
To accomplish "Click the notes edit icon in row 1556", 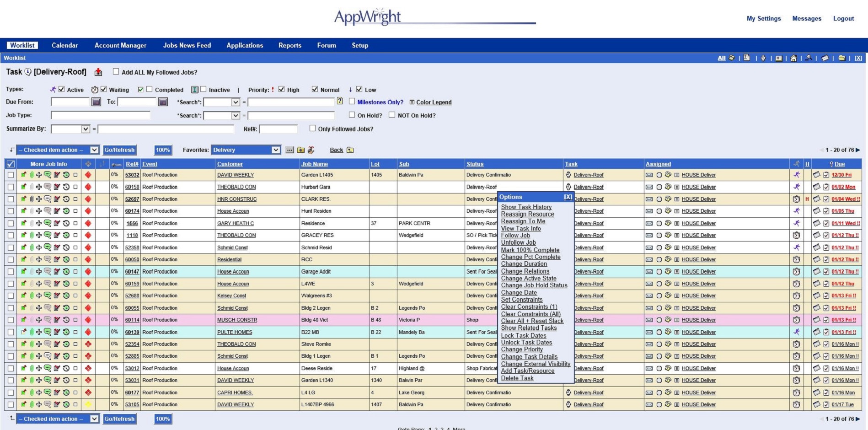I will (x=57, y=223).
